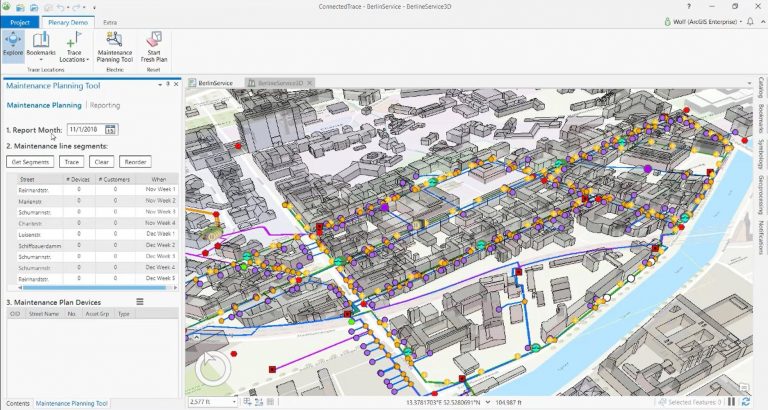Switch to the Plenary Demo ribbon tab

[x=68, y=22]
